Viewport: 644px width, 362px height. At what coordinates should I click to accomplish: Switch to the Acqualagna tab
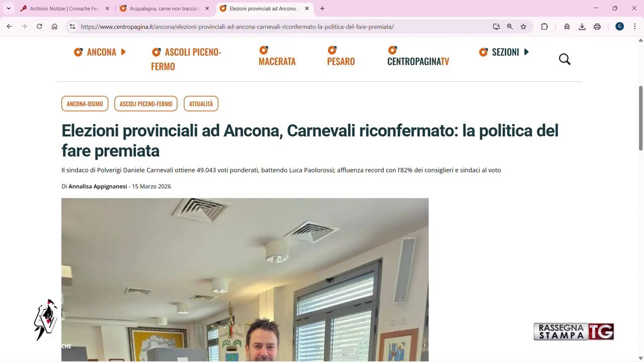point(165,9)
